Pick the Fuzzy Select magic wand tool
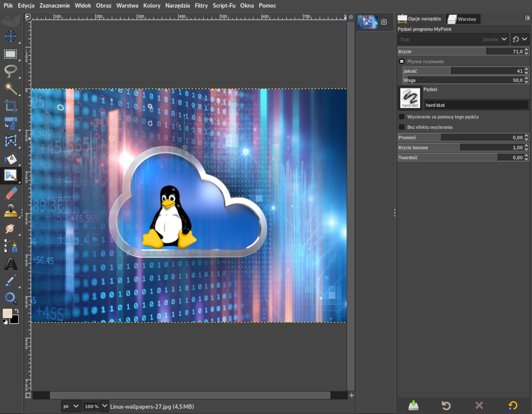The width and height of the screenshot is (532, 414). coord(10,89)
